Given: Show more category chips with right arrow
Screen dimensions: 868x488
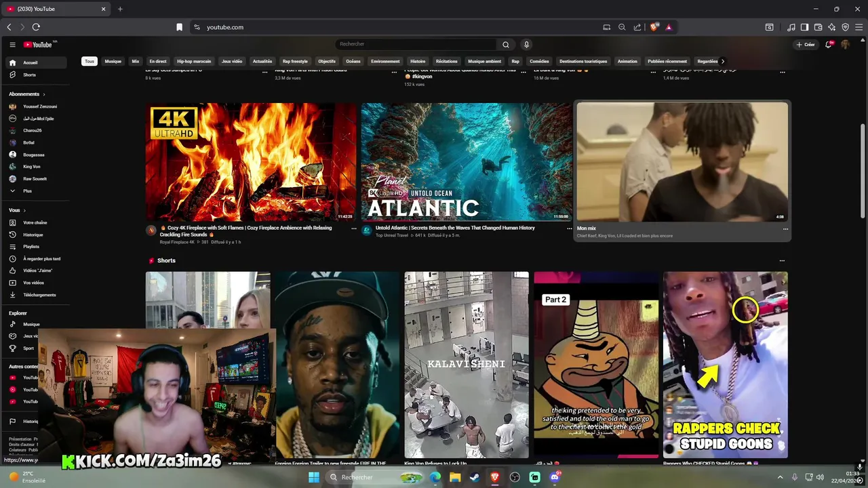Looking at the screenshot, I should (722, 61).
